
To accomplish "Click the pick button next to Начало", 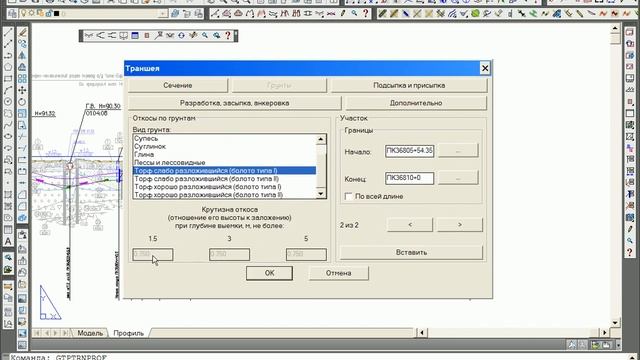I will pyautogui.click(x=458, y=151).
